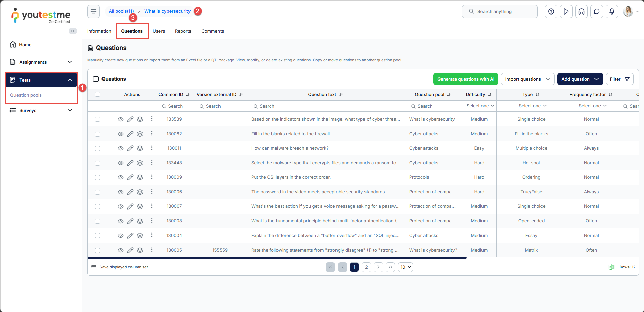Click the pencil edit icon for question 133539
This screenshot has height=312, width=644.
coord(130,119)
